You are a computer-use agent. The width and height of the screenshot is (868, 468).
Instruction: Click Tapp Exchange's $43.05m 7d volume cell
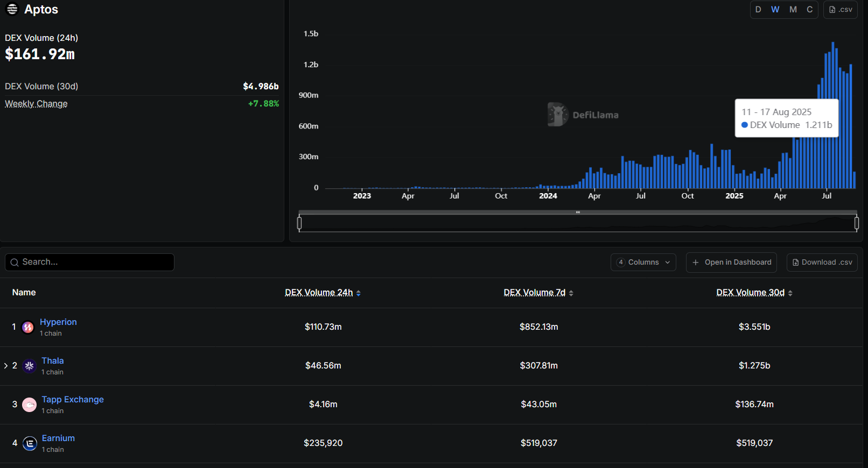click(x=539, y=405)
